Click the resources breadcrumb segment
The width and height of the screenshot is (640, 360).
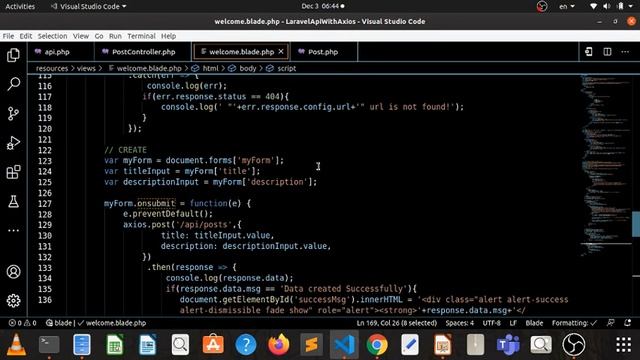coord(51,68)
